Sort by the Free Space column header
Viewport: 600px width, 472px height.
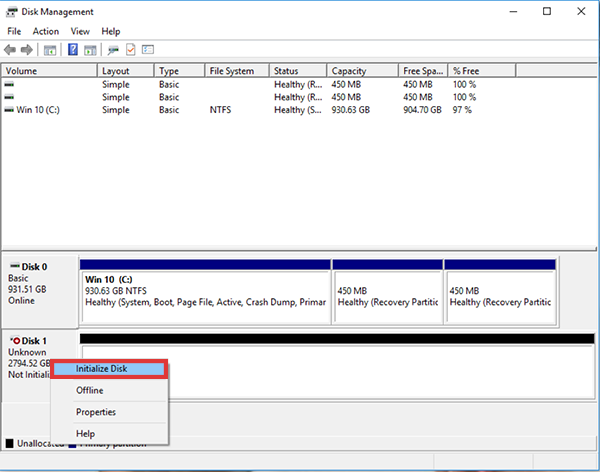[423, 71]
